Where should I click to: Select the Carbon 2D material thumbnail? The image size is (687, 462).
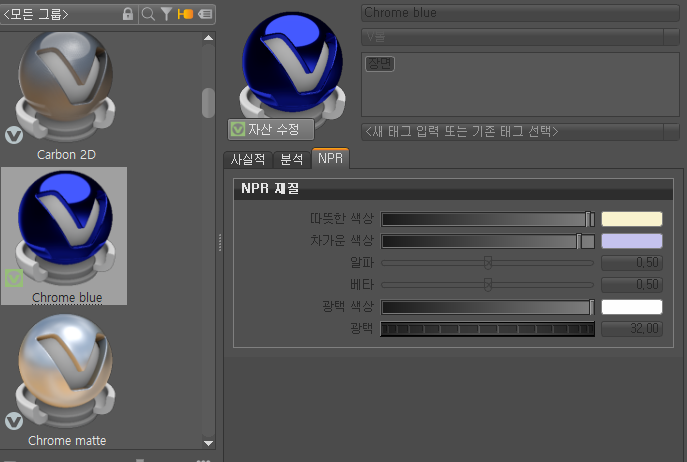tap(65, 87)
